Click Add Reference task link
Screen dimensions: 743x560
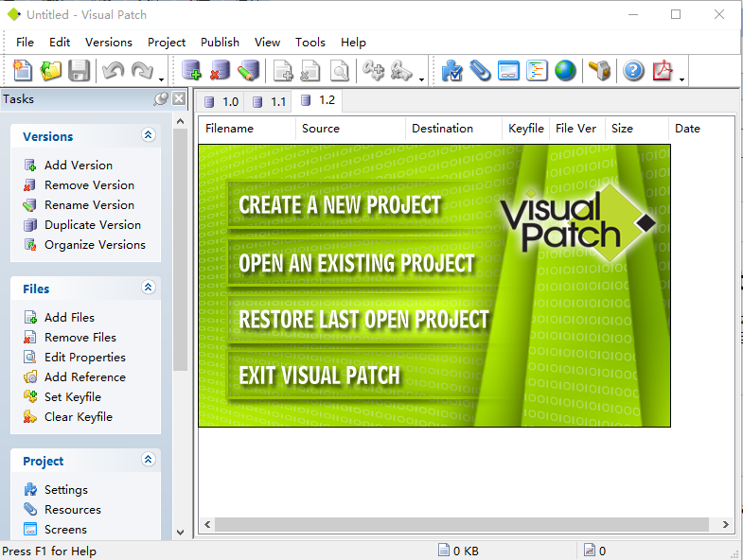point(85,377)
